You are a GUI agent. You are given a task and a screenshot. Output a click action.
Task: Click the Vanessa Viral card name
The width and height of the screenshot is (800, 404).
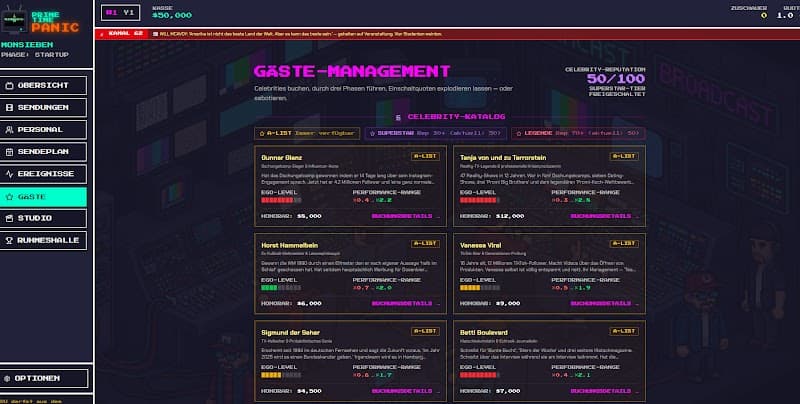pyautogui.click(x=481, y=245)
